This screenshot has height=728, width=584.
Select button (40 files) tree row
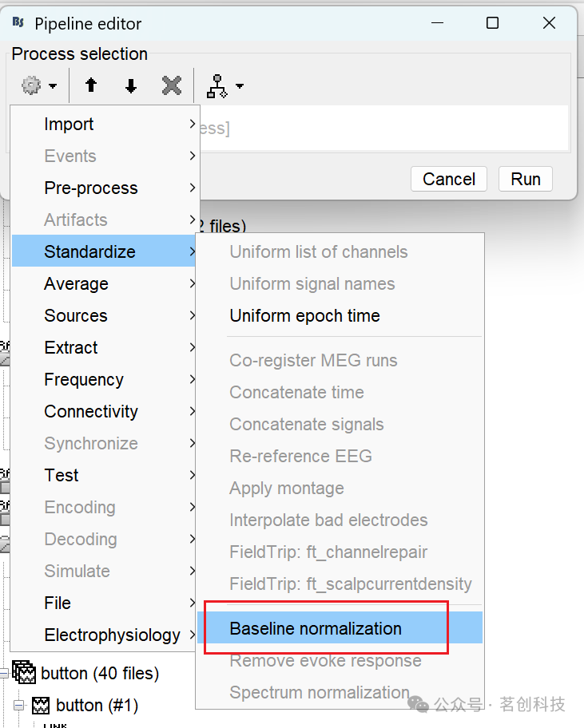86,673
